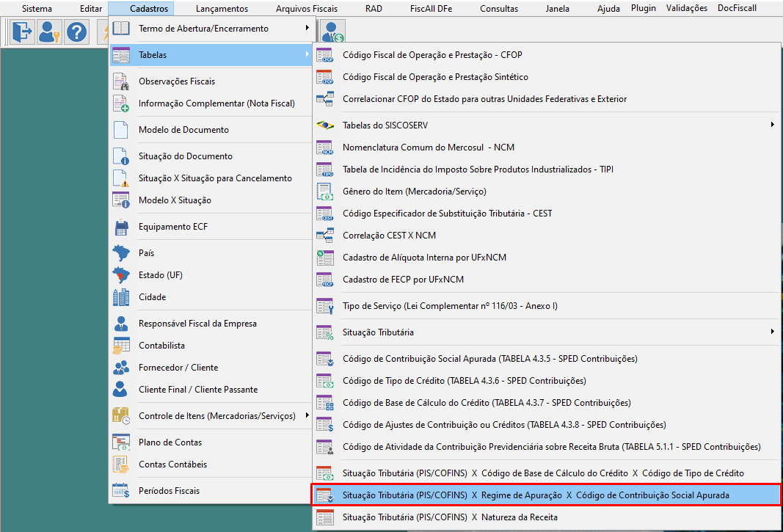
Task: Select Código Fiscal de Operação Sintético
Action: [x=546, y=77]
